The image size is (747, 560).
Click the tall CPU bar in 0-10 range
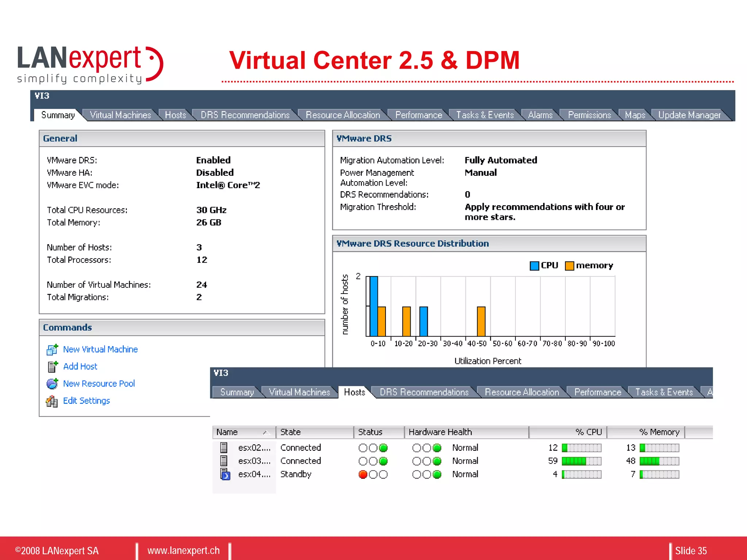[x=374, y=306]
